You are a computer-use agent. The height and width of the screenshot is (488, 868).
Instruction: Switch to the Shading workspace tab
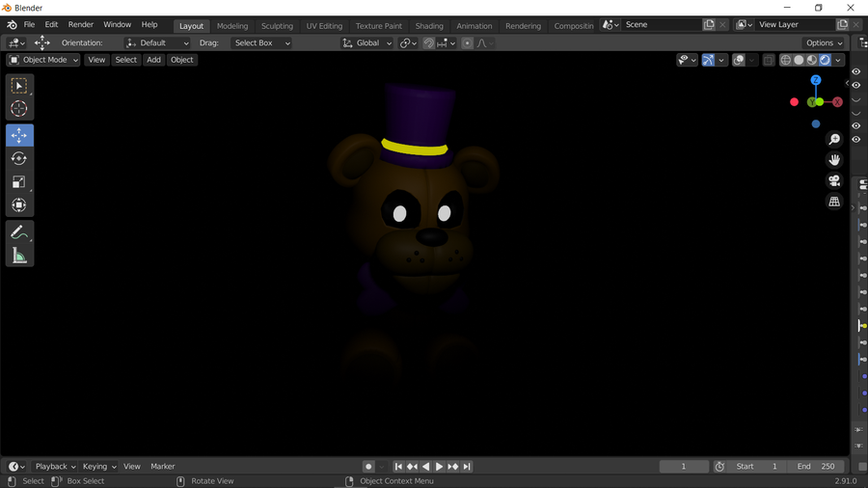click(x=429, y=25)
